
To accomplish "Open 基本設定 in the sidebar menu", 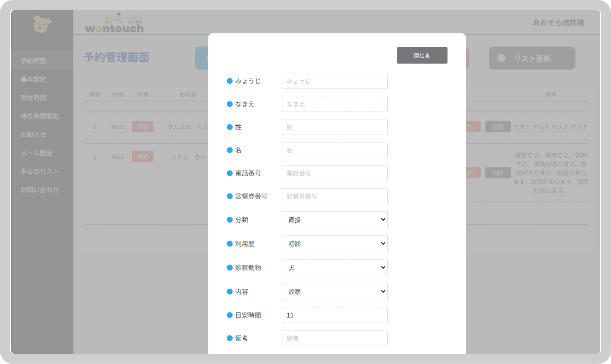I will [x=33, y=79].
